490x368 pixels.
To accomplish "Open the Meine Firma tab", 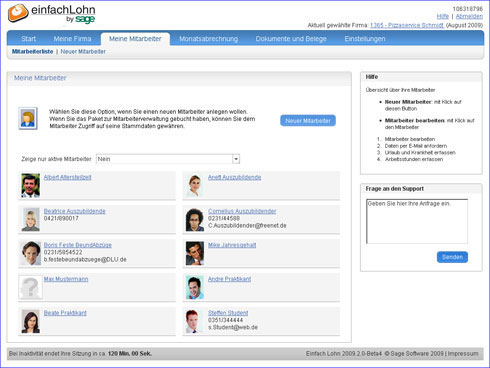I will 72,39.
